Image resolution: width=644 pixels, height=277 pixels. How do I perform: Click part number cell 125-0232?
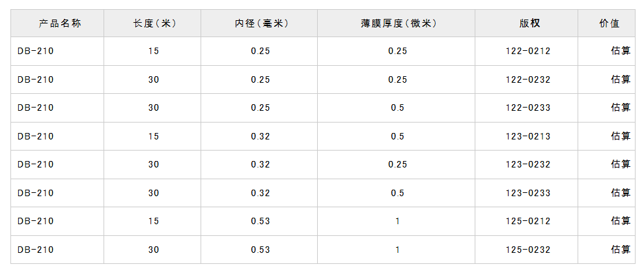pyautogui.click(x=528, y=250)
